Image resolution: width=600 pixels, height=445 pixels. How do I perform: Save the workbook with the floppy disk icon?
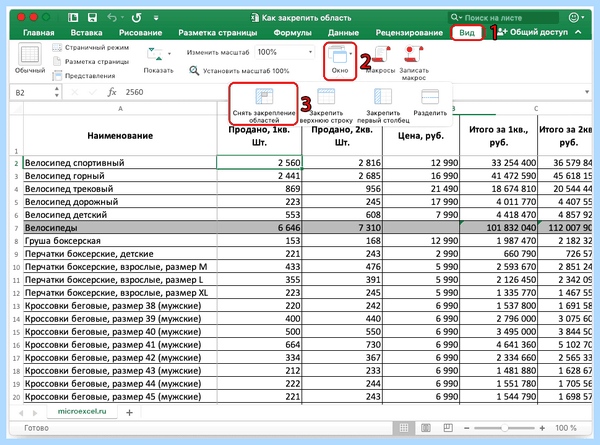click(x=92, y=18)
